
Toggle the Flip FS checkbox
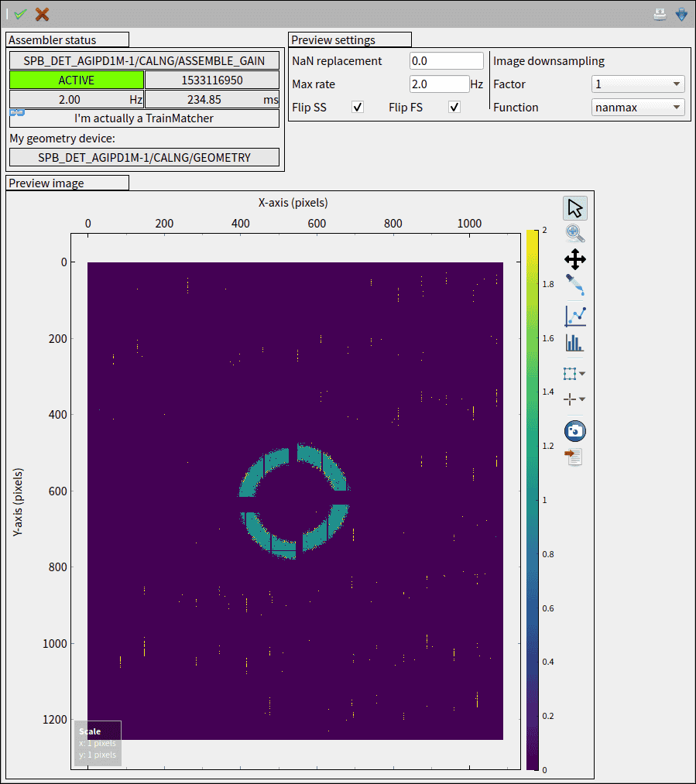point(454,107)
